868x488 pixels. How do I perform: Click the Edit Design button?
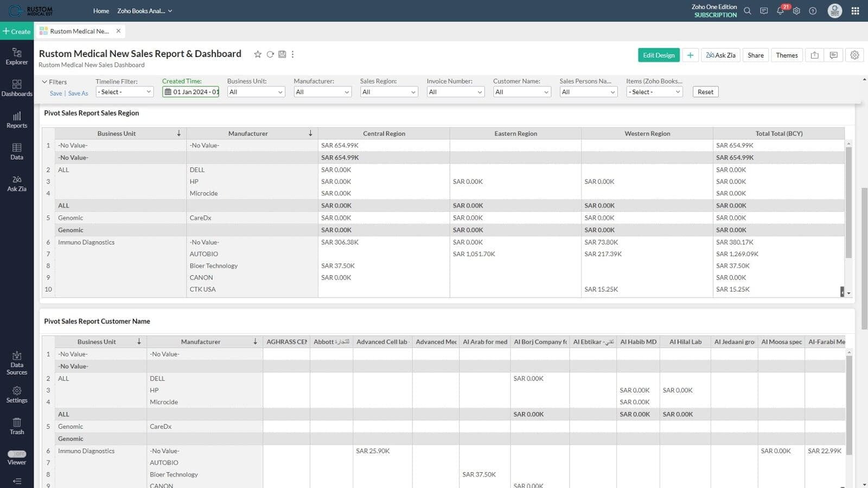click(659, 55)
